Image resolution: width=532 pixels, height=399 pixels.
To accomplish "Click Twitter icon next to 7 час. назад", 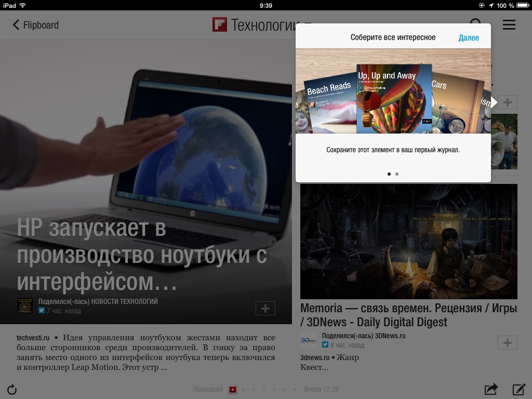I will click(42, 311).
